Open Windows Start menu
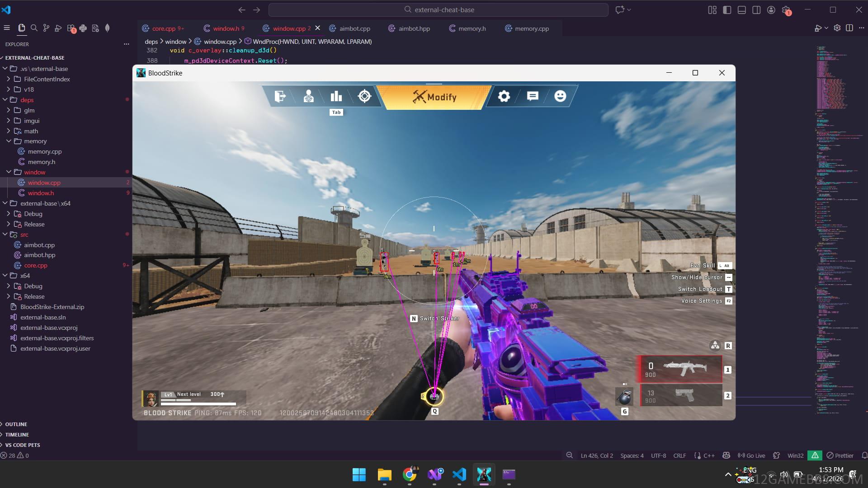The image size is (868, 488). pyautogui.click(x=359, y=475)
